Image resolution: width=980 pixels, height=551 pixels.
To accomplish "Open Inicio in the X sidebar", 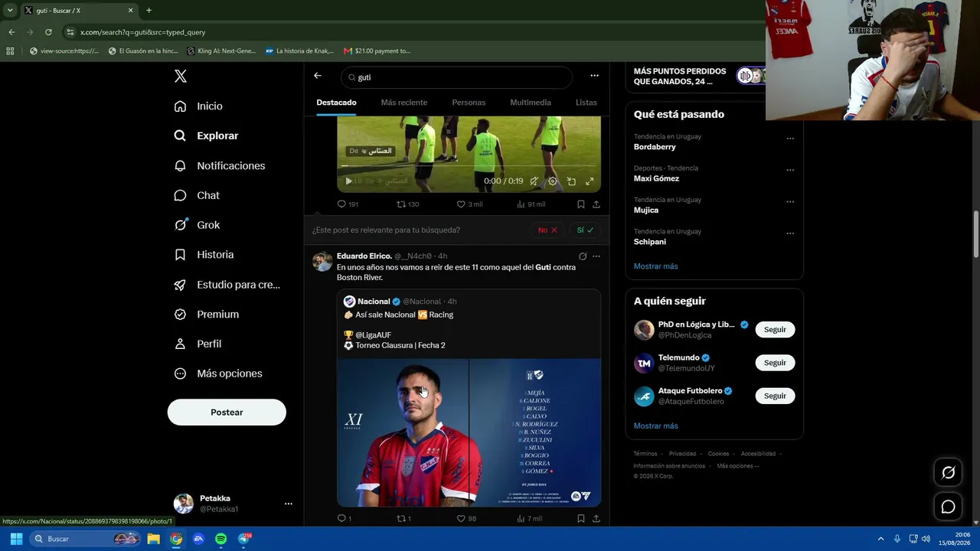I will click(198, 106).
